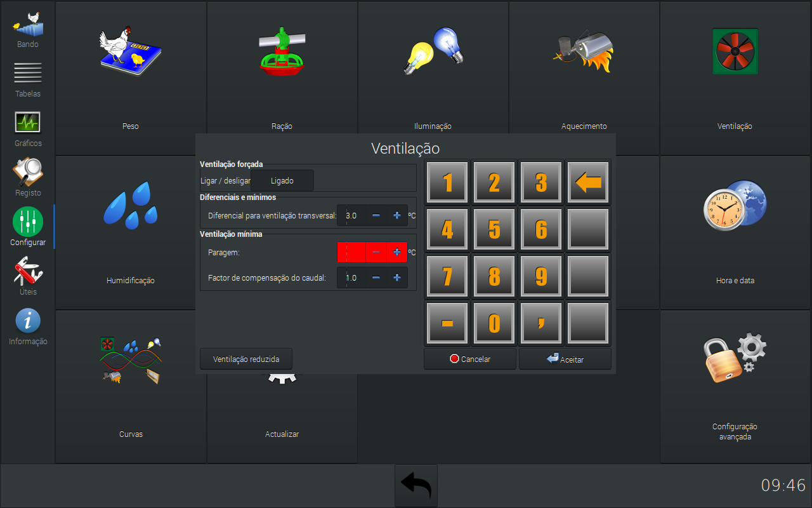Screen dimensions: 812x508
Task: Click Cancelar to discard changes
Action: [470, 359]
